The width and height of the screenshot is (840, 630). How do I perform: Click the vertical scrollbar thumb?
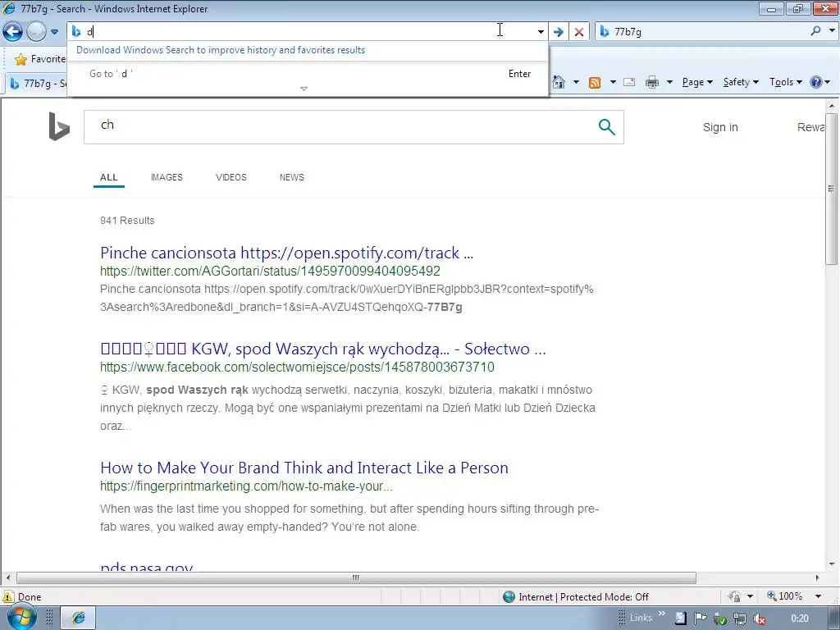(832, 189)
